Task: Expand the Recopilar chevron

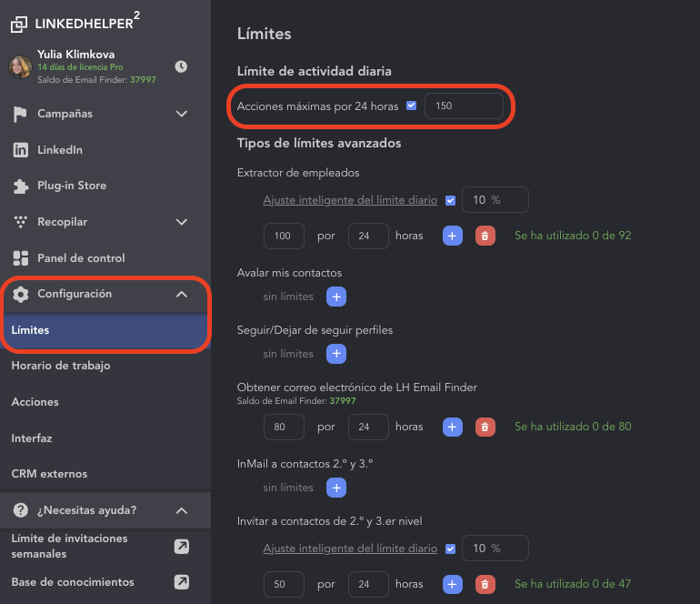Action: point(182,222)
